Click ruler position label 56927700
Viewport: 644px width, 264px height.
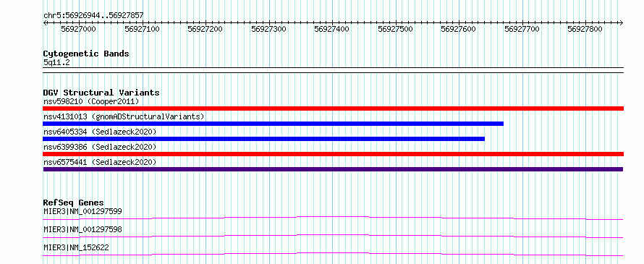pos(522,29)
